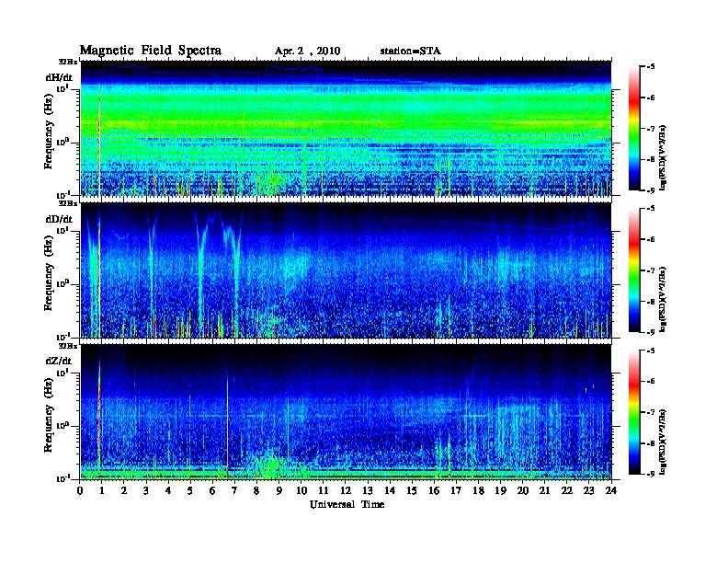The width and height of the screenshot is (728, 563).
Task: Click the dD/dt spectrogram plot
Action: click(347, 270)
